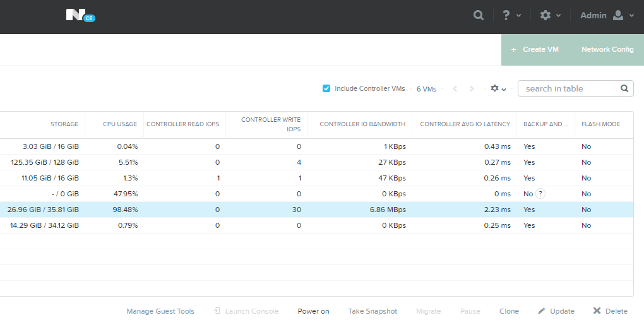Viewport: 644px width, 320px height.
Task: Uncheck Include Controller VMs checkbox
Action: (326, 88)
